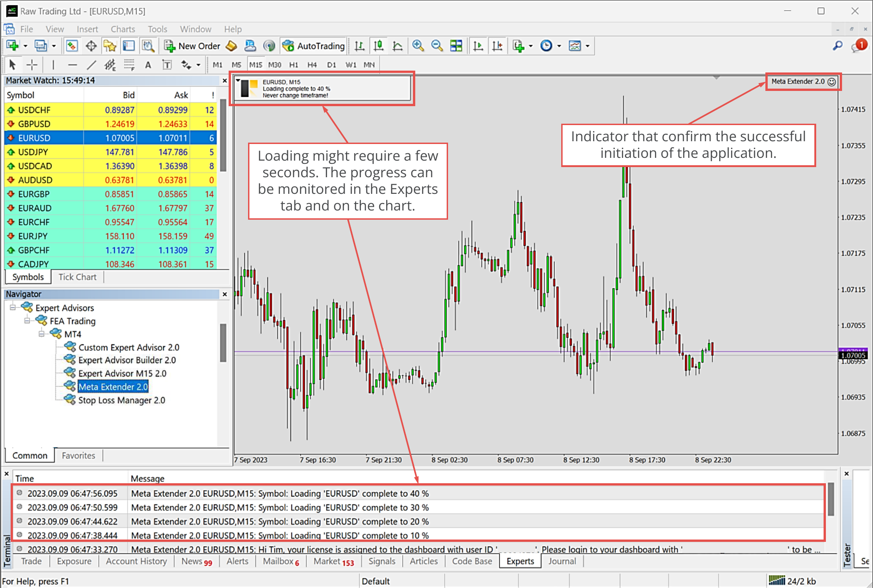Open the Account History tab
The height and width of the screenshot is (588, 873).
tap(136, 561)
